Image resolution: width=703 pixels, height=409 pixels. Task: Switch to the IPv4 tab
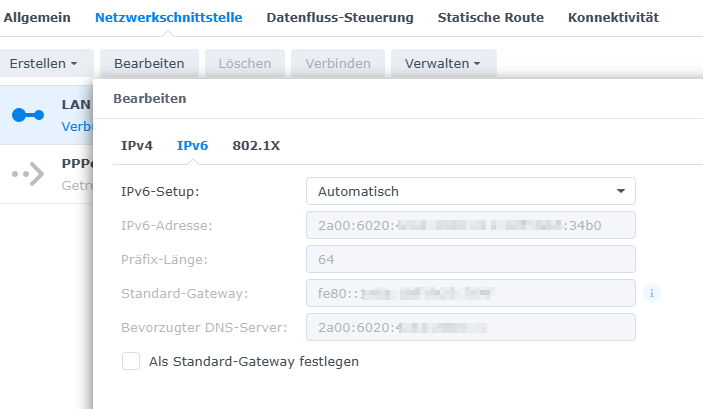[137, 145]
